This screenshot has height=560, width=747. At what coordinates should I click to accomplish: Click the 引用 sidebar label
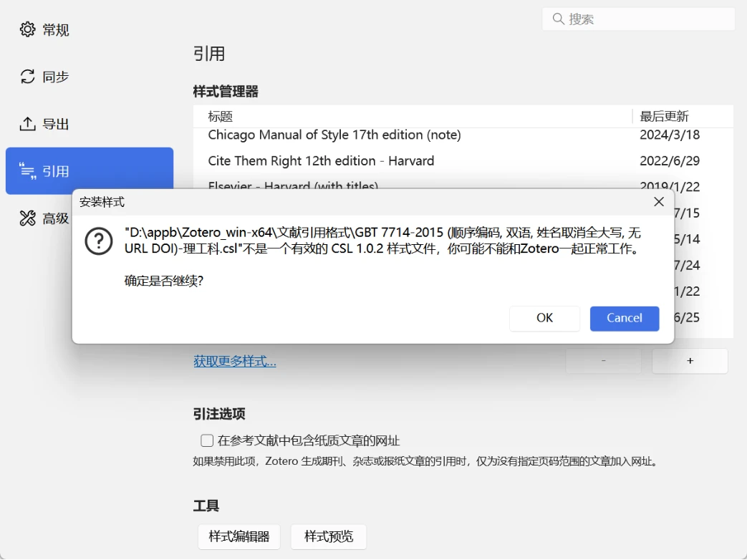56,171
